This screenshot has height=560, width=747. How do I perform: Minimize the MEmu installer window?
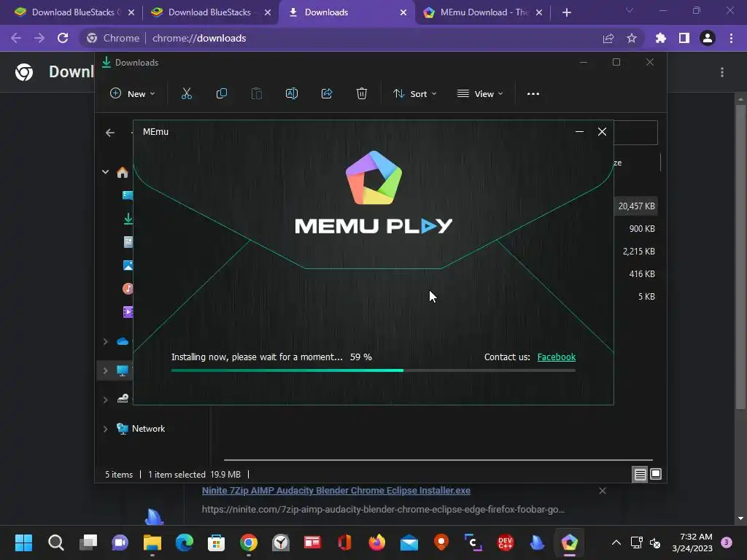[x=579, y=132]
